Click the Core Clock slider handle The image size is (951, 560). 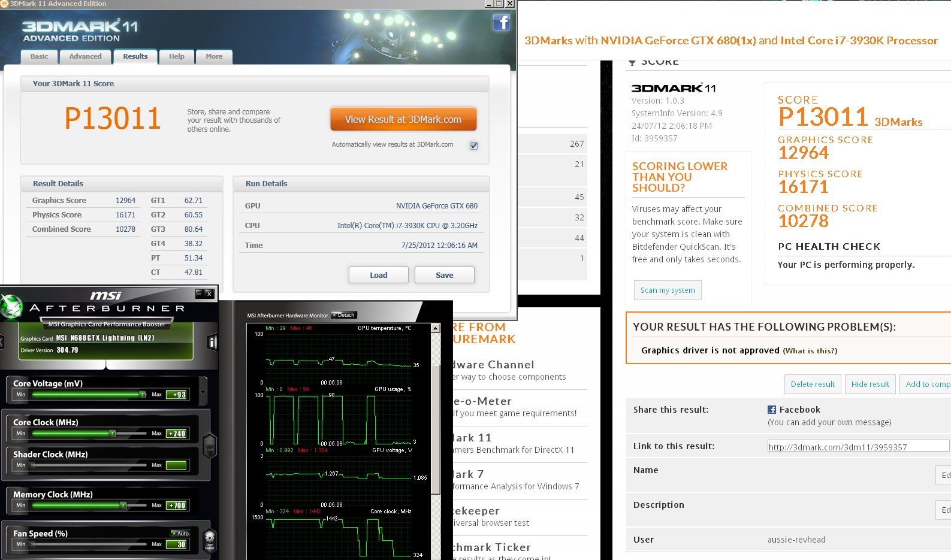point(112,433)
